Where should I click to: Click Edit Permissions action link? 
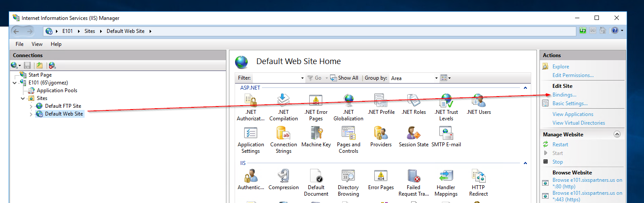[573, 75]
